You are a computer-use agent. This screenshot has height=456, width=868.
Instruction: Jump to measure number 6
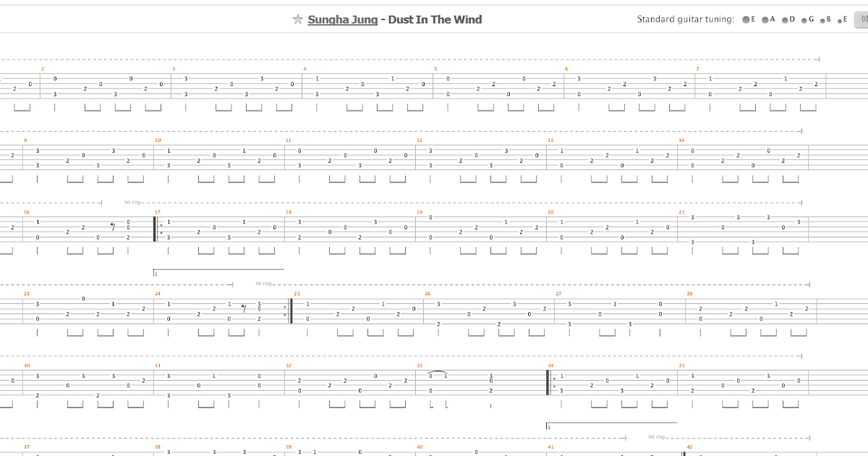[x=566, y=69]
